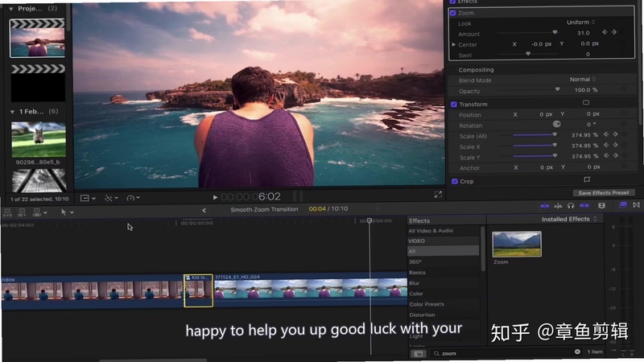644x362 pixels.
Task: Add keyframe for Scale (All)
Action: click(625, 134)
